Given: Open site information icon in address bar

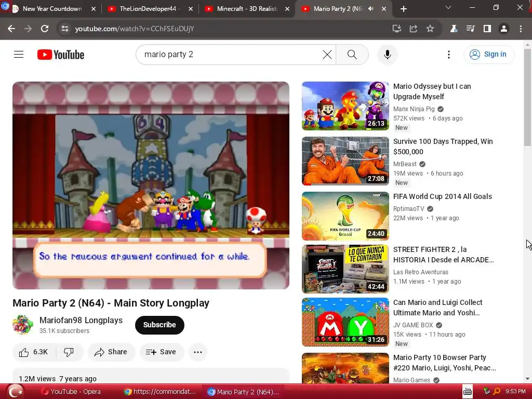Looking at the screenshot, I should click(x=64, y=29).
